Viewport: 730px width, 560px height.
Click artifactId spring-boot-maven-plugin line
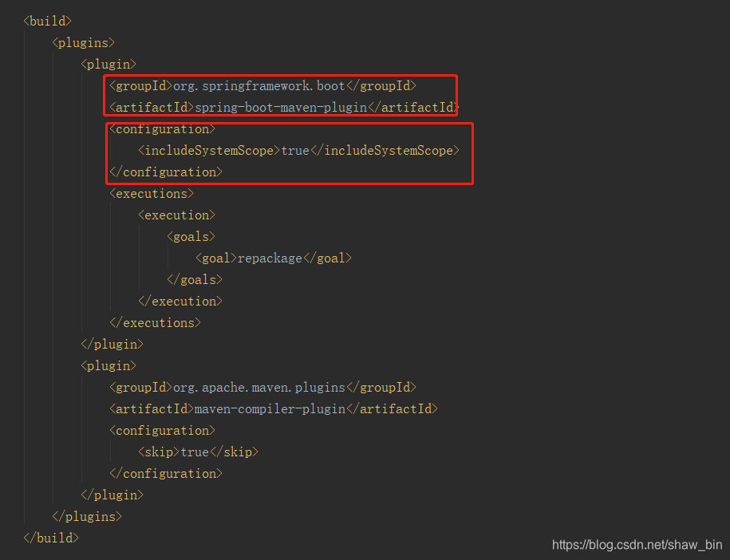click(x=283, y=108)
